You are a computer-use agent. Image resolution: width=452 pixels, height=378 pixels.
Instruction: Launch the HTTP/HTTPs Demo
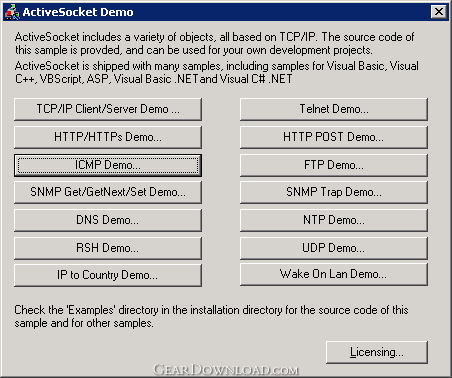[108, 137]
